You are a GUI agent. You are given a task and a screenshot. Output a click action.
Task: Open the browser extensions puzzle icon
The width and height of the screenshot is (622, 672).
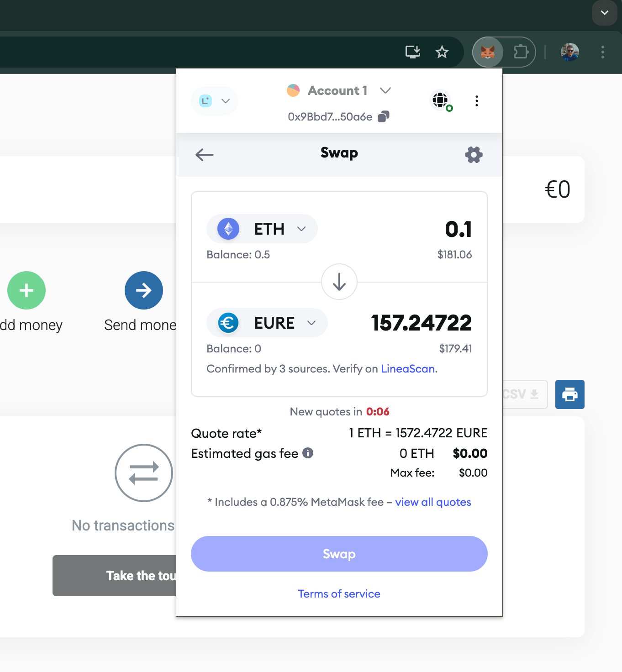coord(521,52)
